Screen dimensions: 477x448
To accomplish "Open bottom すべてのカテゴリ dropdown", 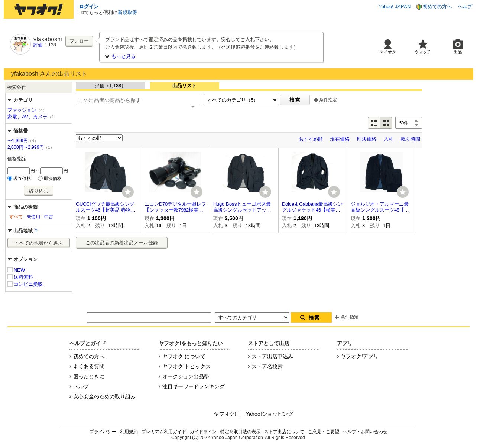I will pos(252,317).
